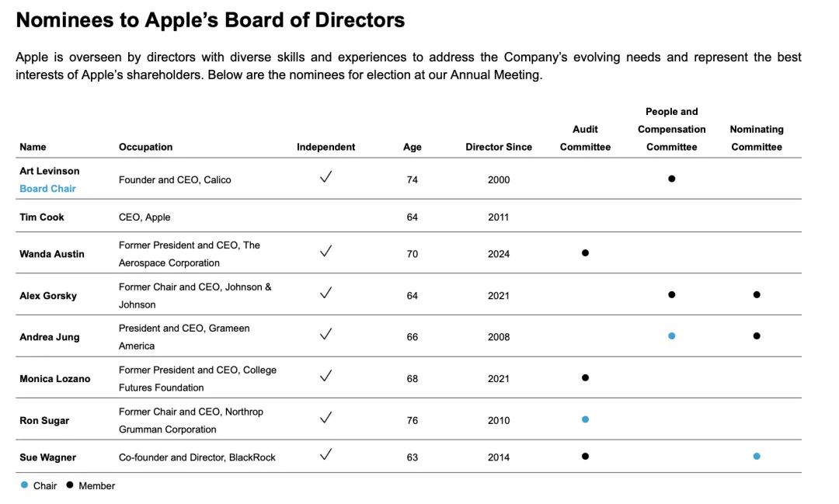Click Alex Gorsky's Nominating Committee member dot
The height and width of the screenshot is (504, 839).
757,295
